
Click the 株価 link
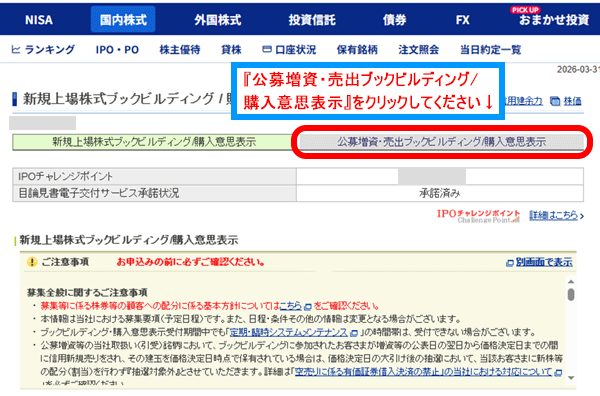pos(572,101)
